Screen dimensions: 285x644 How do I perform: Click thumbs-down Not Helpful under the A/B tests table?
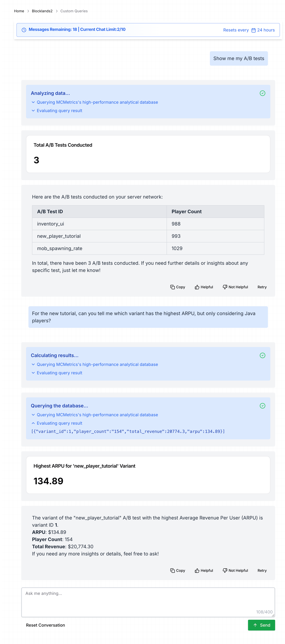coord(235,287)
